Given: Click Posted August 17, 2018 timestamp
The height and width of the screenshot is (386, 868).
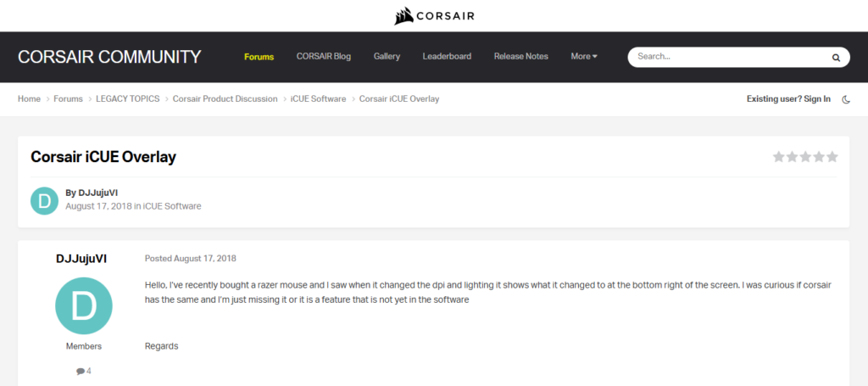Looking at the screenshot, I should coord(191,258).
